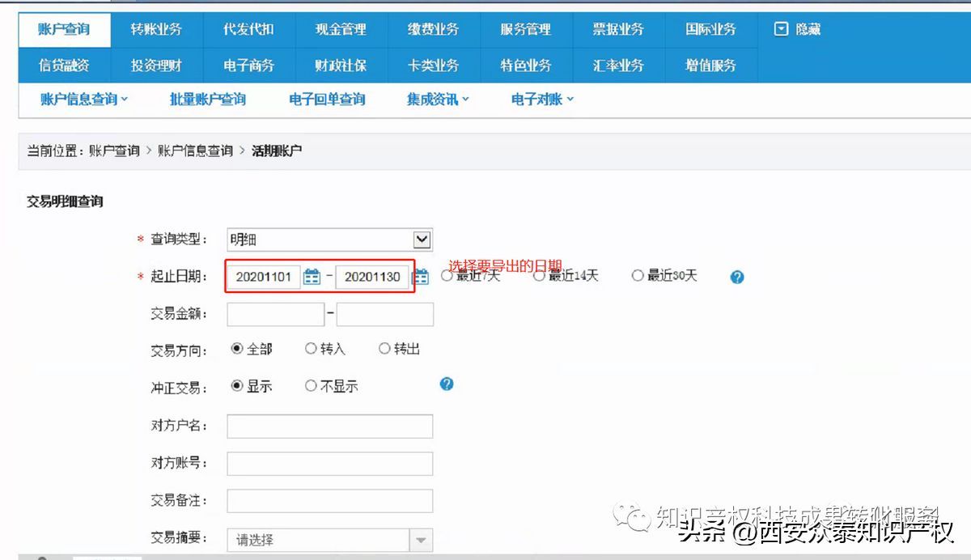The height and width of the screenshot is (560, 971).
Task: Open the end date calendar picker icon
Action: pos(421,277)
